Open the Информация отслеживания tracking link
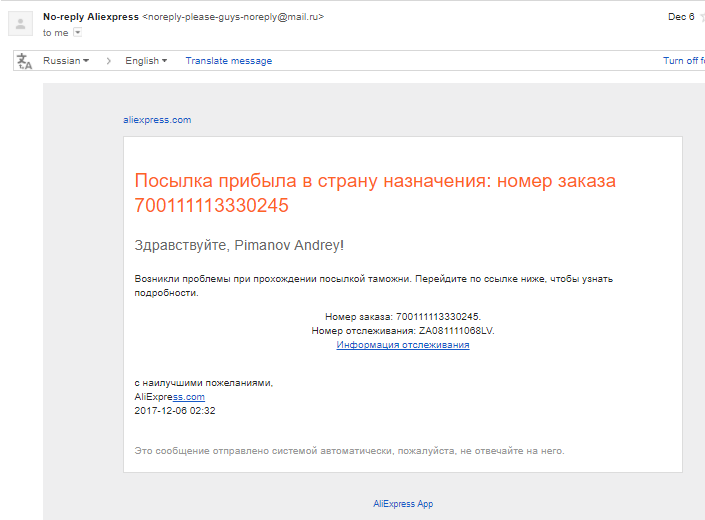The height and width of the screenshot is (520, 705). click(403, 345)
